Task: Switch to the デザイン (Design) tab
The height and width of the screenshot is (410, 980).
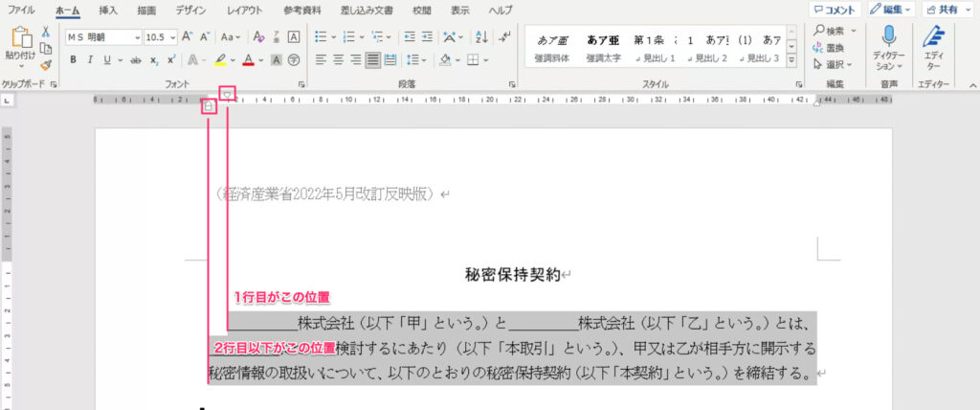Action: tap(192, 10)
